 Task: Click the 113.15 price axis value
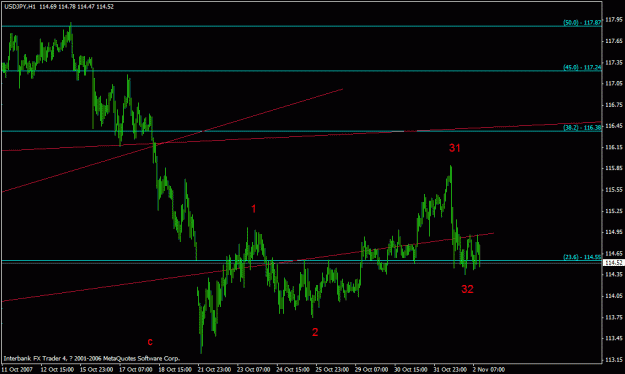point(614,360)
